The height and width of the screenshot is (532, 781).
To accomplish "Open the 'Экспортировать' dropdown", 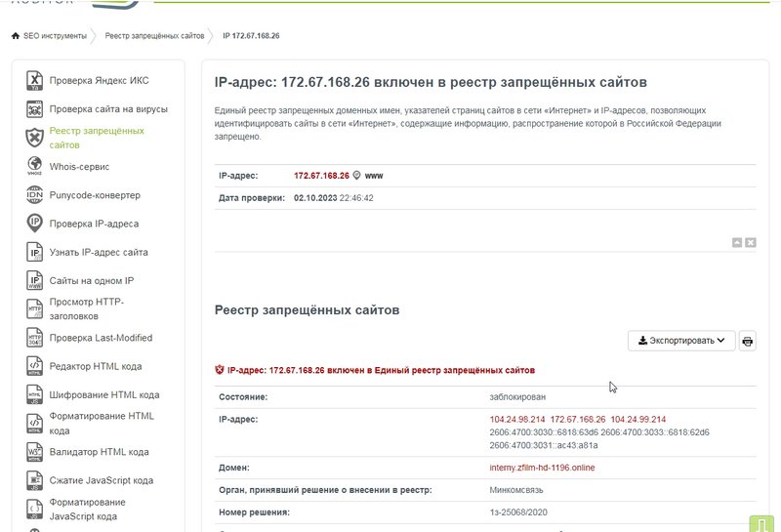I will [x=681, y=341].
